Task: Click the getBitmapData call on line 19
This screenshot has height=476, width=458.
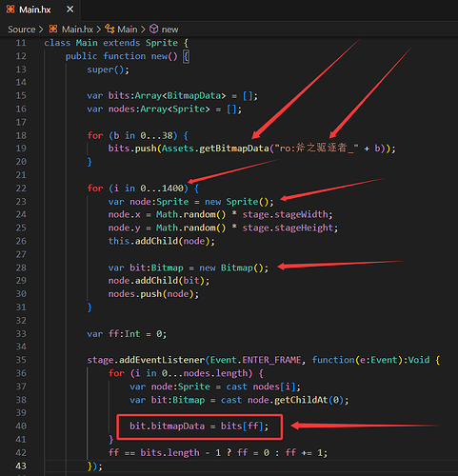Action: coord(234,149)
